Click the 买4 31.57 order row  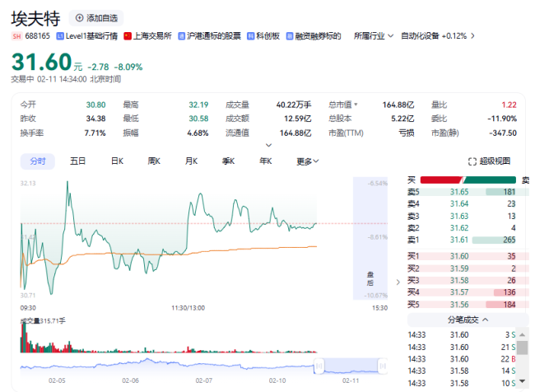coord(468,292)
